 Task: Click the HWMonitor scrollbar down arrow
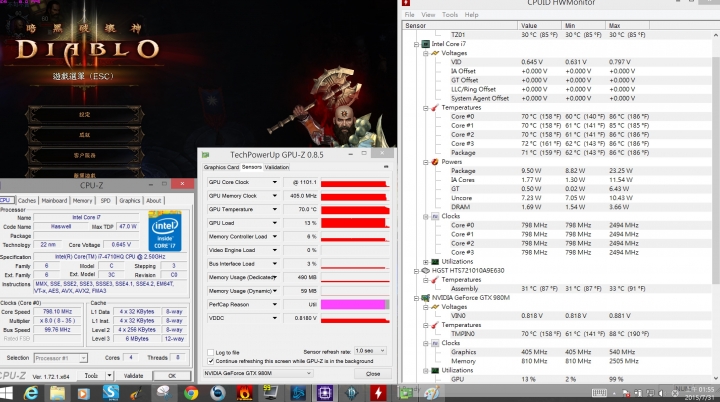tap(716, 379)
